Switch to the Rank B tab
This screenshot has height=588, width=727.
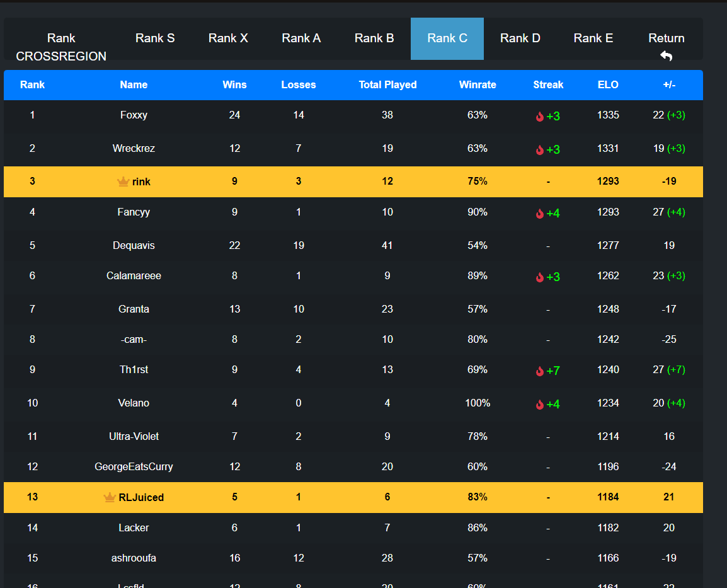point(374,38)
